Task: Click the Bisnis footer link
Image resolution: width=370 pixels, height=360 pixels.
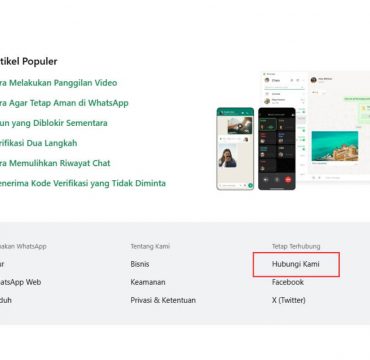Action: point(140,264)
